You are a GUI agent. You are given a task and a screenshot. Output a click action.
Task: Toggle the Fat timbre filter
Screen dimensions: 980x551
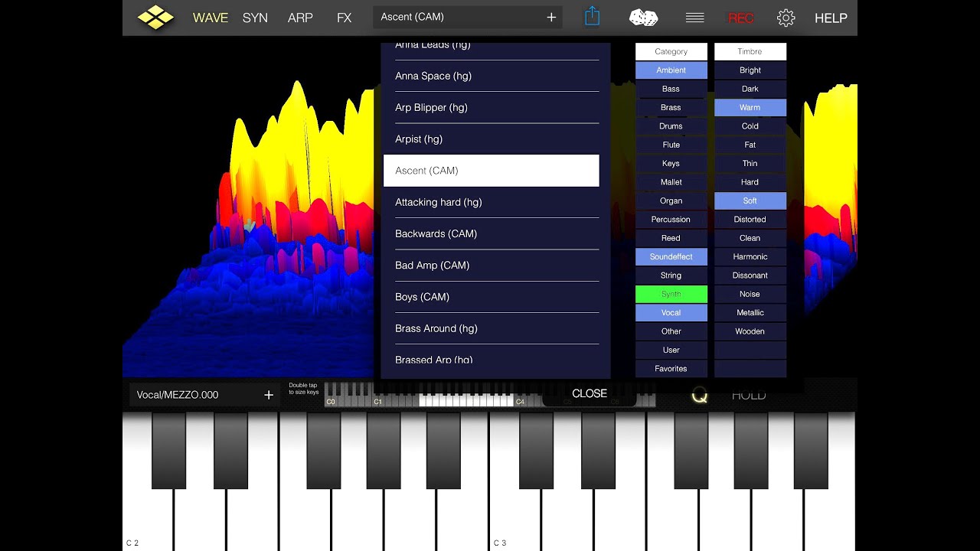point(750,145)
